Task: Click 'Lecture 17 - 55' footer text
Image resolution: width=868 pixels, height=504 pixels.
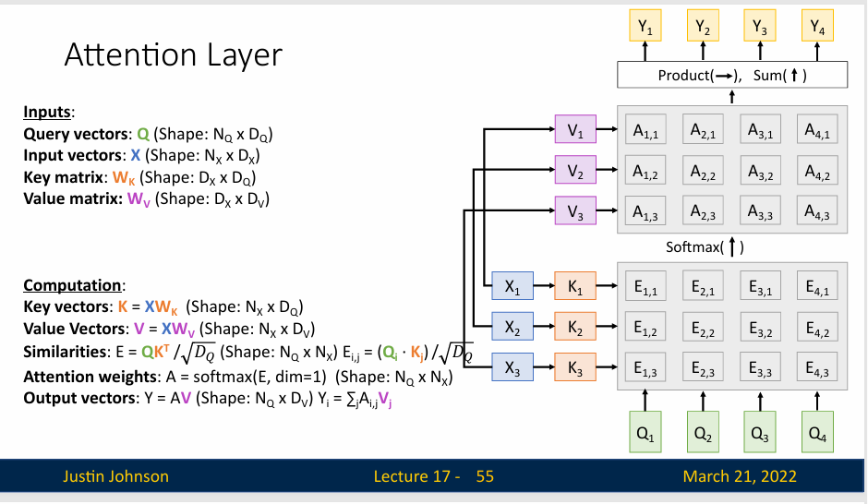Action: click(x=433, y=476)
